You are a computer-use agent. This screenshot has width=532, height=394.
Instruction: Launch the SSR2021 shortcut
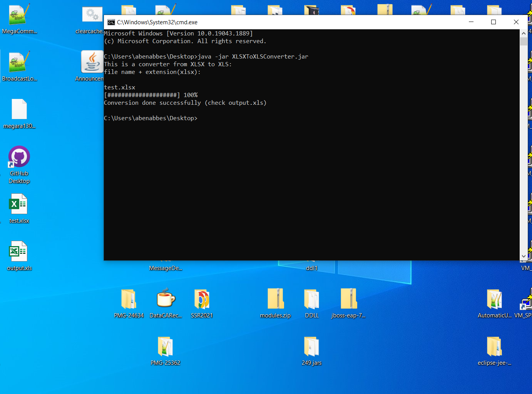201,300
